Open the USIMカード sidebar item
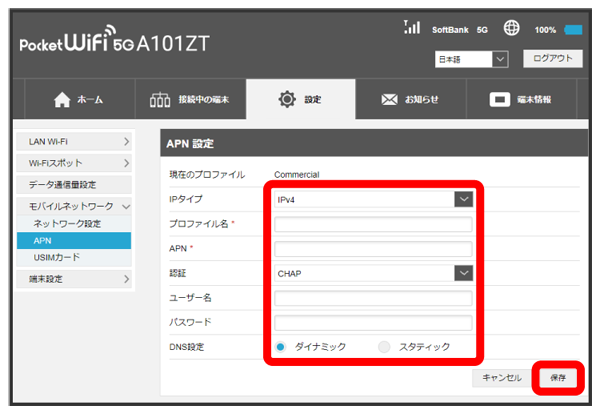Image resolution: width=600 pixels, height=414 pixels. coord(57,258)
